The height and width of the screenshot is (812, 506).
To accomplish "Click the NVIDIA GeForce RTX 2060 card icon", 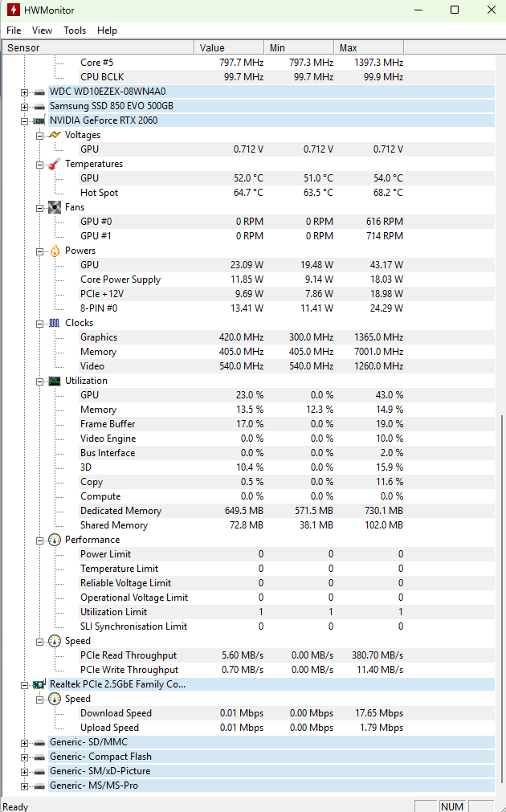I will coord(39,120).
